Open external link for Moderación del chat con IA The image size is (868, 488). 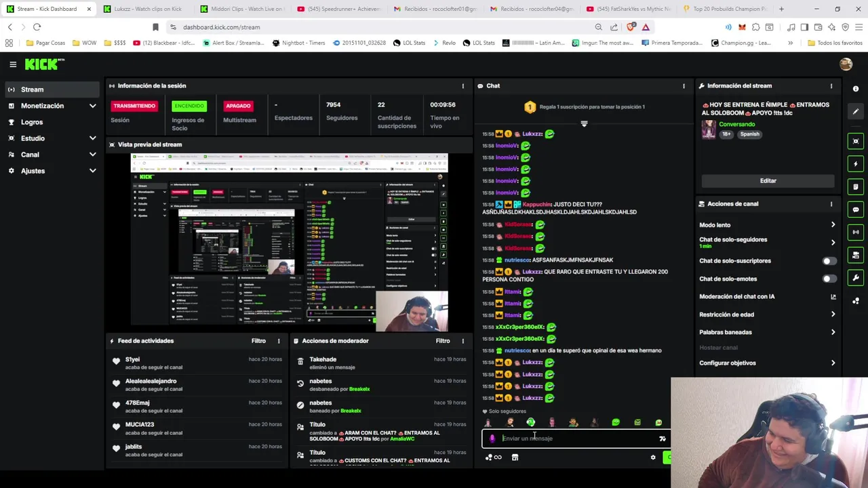pyautogui.click(x=833, y=297)
